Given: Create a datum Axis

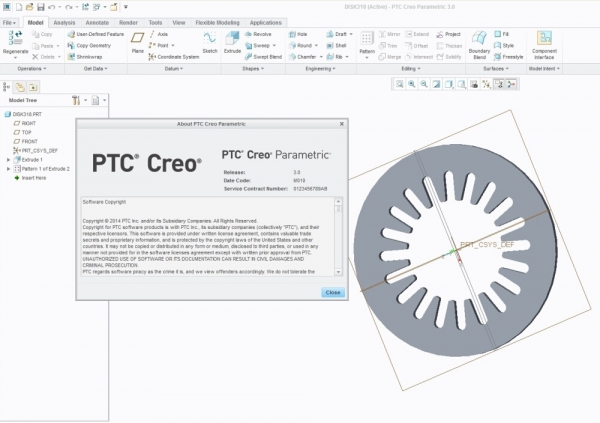Looking at the screenshot, I should pyautogui.click(x=158, y=34).
